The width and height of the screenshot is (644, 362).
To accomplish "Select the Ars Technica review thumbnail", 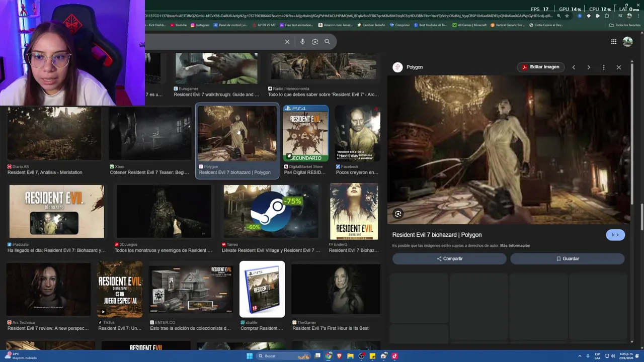I will point(48,289).
